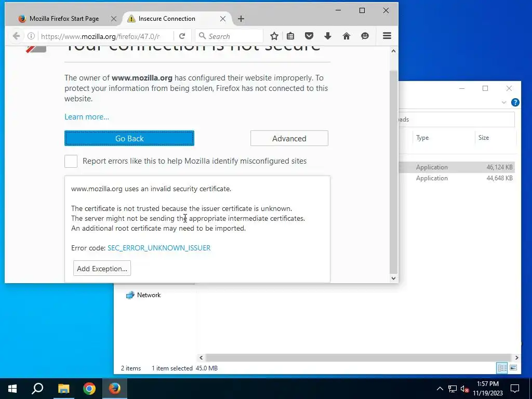Click Explorer horizontal scrollbar left arrow

tap(201, 357)
